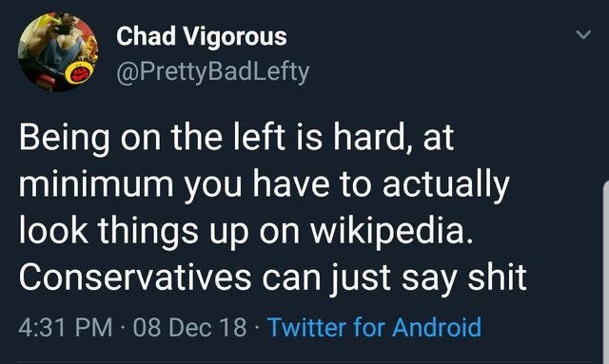Click the Chad Vigorous display name

coord(201,36)
